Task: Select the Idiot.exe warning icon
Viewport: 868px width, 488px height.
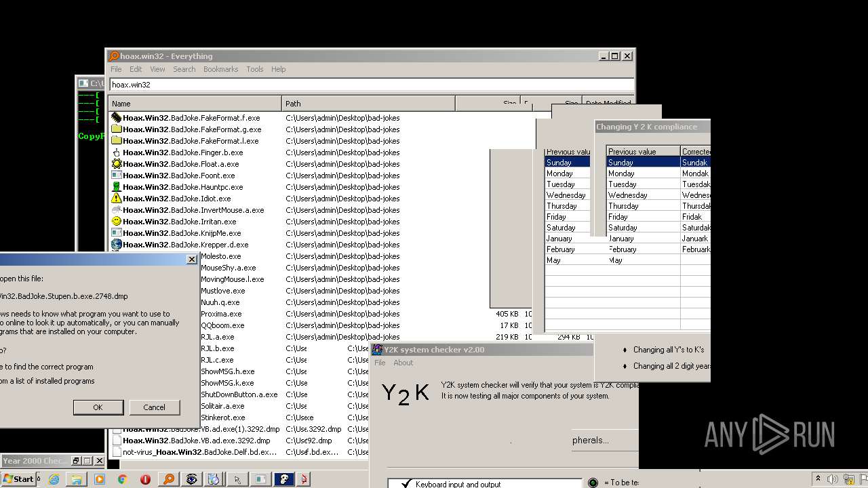Action: 117,199
